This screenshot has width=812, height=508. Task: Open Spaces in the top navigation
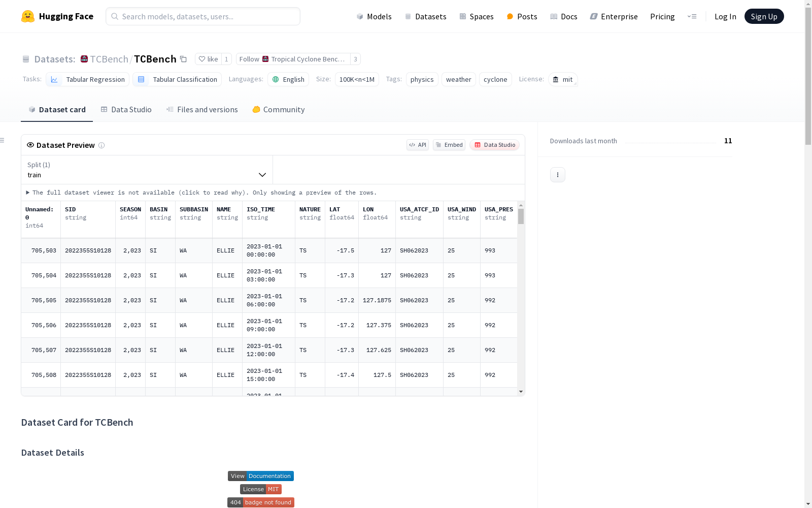[477, 16]
